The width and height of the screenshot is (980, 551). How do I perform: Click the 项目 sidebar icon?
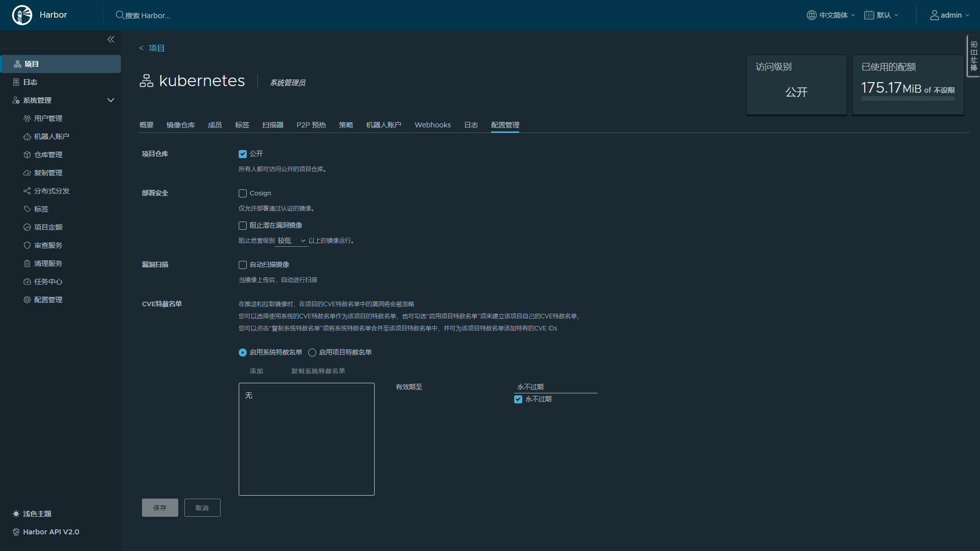pyautogui.click(x=18, y=64)
